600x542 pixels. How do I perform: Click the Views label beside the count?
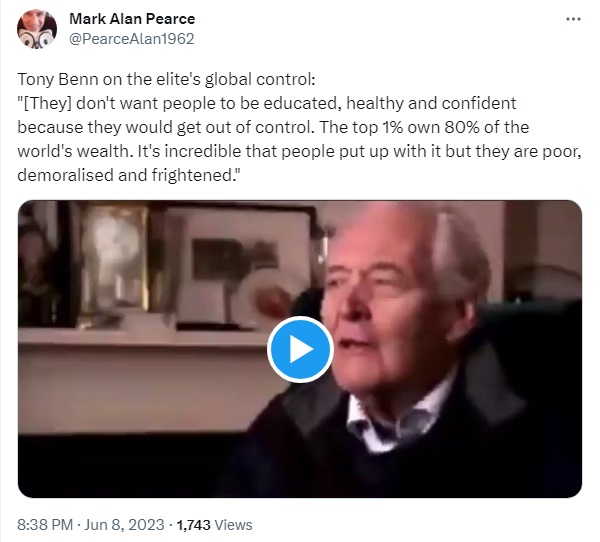[233, 525]
